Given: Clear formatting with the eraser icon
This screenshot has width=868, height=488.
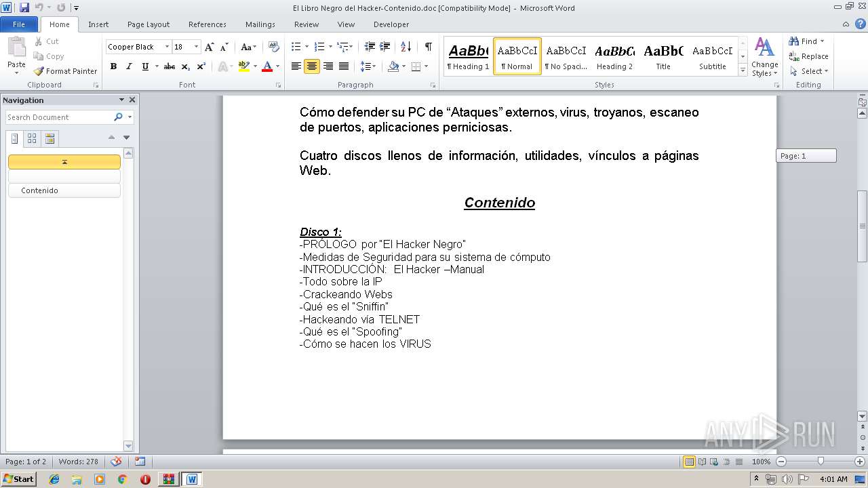Looking at the screenshot, I should 273,47.
